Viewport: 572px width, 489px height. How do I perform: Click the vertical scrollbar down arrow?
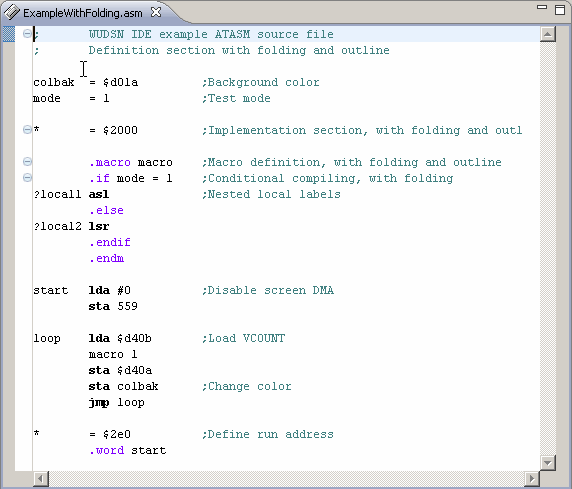pos(547,463)
